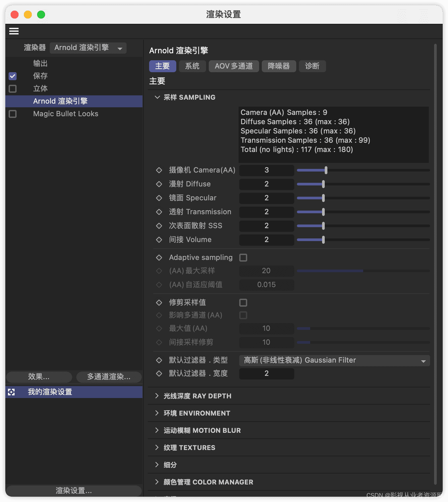
Task: Click the 透射 Transmission slider handle
Action: (323, 212)
